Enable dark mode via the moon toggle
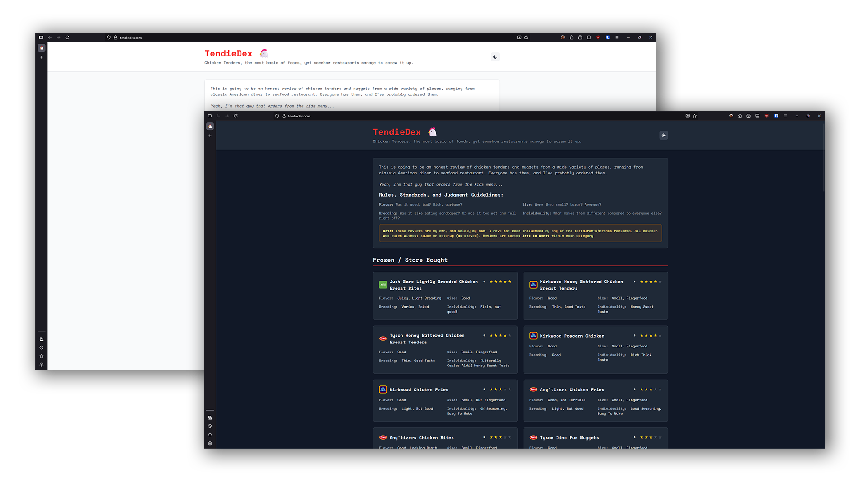The image size is (868, 488). coord(495,56)
